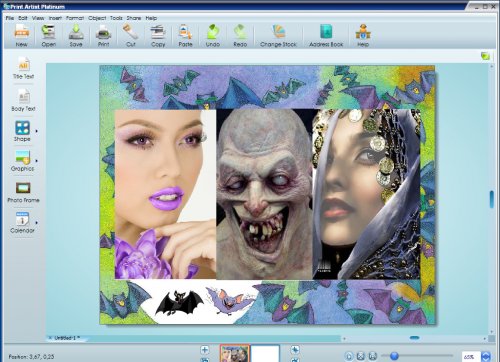Image resolution: width=500 pixels, height=362 pixels.
Task: Close the Untitled-1 tab with its X
Action: pos(50,338)
